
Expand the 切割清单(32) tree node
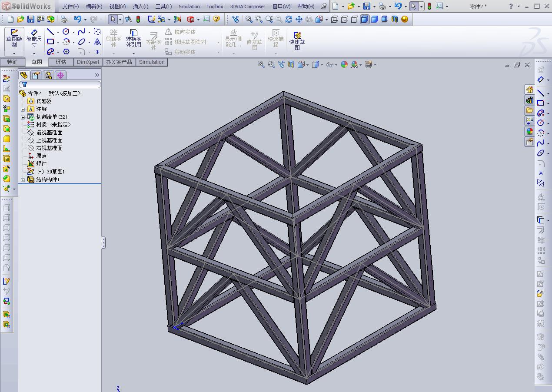(x=23, y=117)
